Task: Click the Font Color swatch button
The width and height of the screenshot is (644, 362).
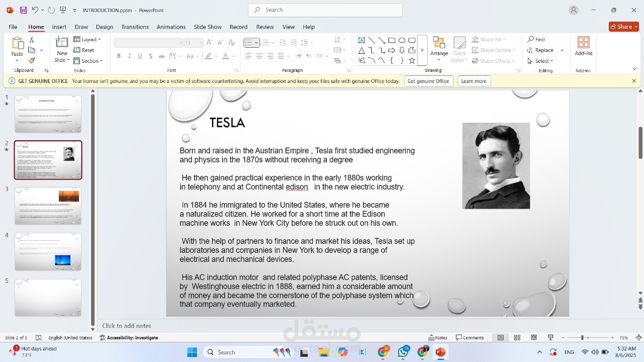Action: (226, 56)
